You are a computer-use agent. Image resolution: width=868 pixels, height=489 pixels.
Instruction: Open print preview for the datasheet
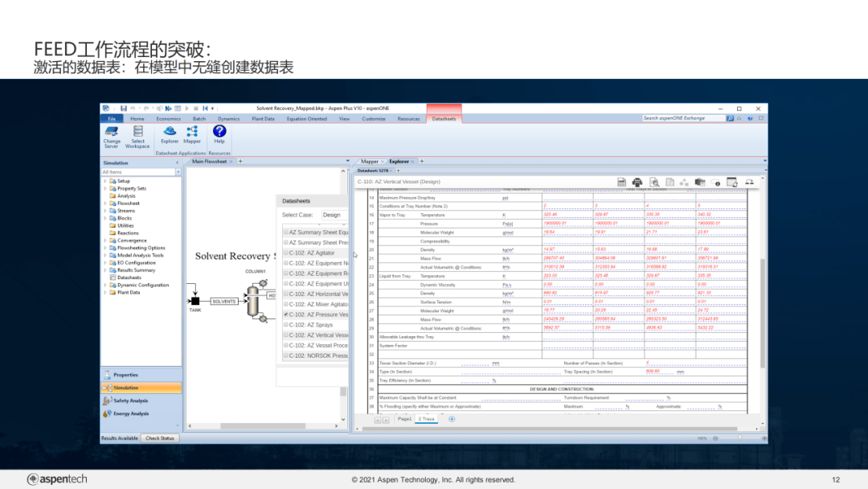click(654, 182)
